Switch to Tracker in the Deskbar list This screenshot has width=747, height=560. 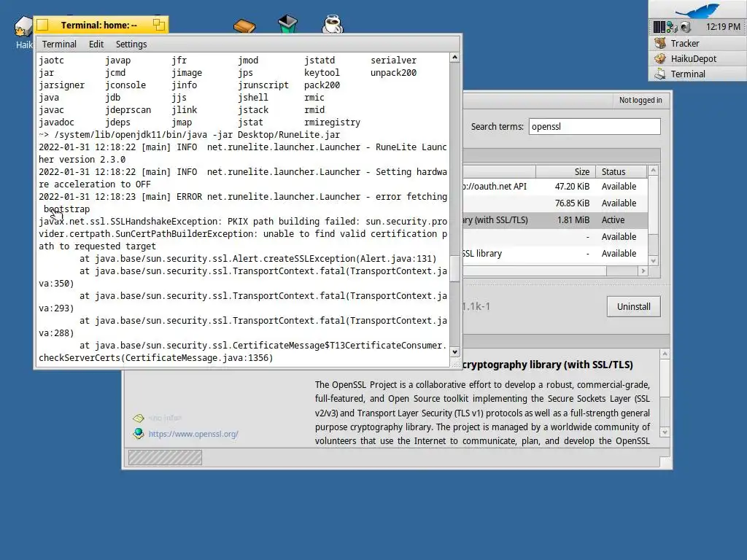(x=697, y=43)
